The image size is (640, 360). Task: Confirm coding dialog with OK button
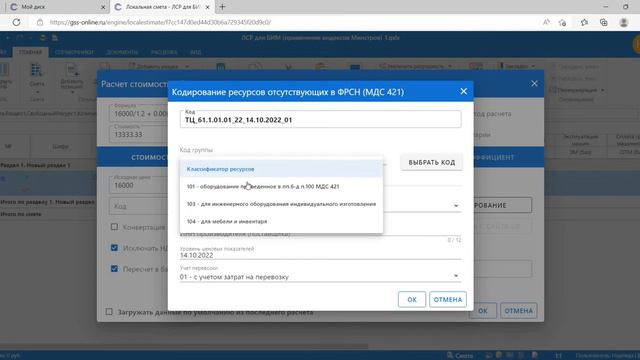[412, 300]
